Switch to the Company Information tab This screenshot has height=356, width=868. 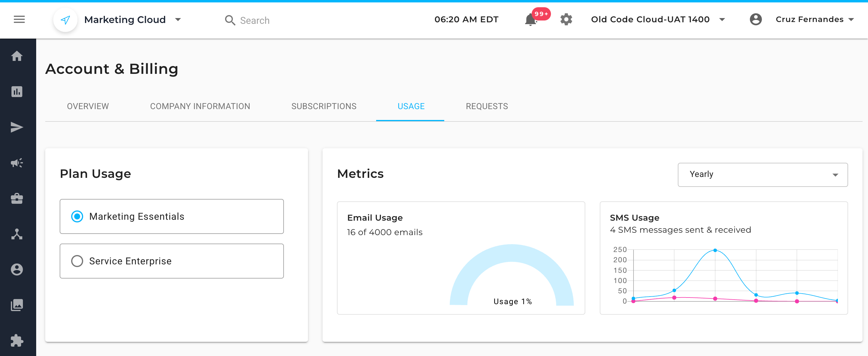[200, 106]
